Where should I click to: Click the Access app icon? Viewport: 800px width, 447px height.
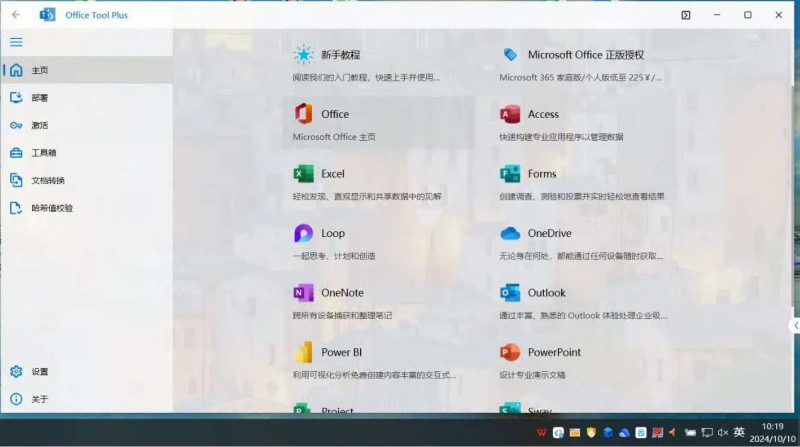pyautogui.click(x=510, y=114)
